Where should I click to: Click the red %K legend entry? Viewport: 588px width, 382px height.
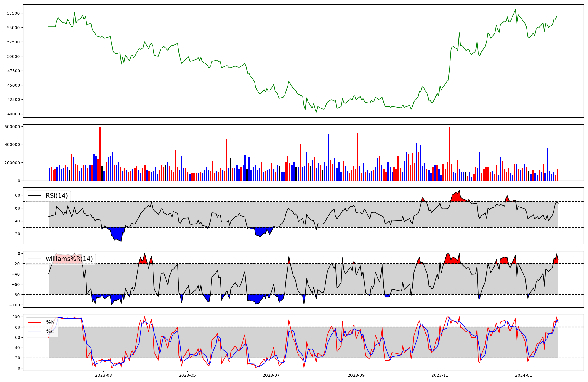tap(50, 322)
